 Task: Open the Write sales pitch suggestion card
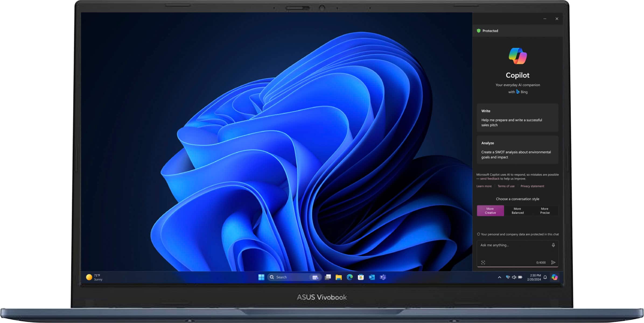(x=517, y=118)
